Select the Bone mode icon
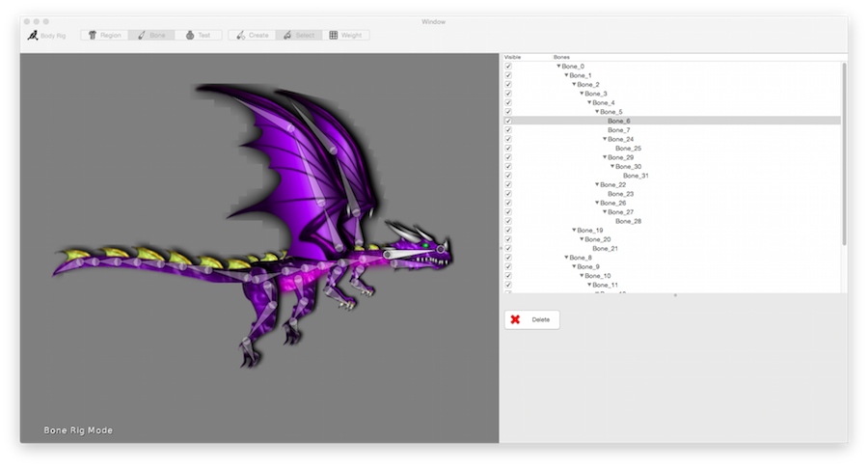 (x=142, y=36)
